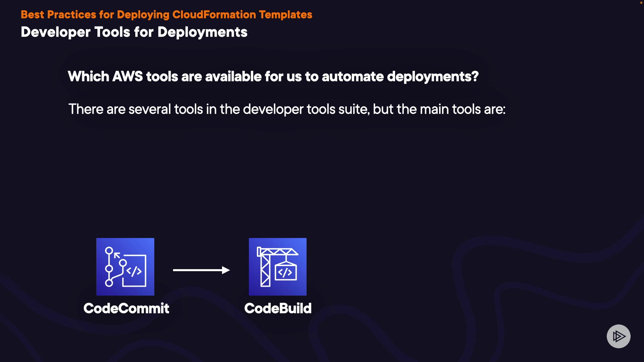Screen dimensions: 644x362
Task: Click the git branch nodes in CodeCommit icon
Action: 109,268
